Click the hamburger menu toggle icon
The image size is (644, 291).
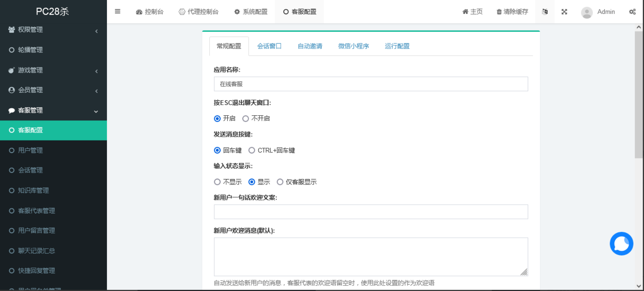[x=117, y=11]
